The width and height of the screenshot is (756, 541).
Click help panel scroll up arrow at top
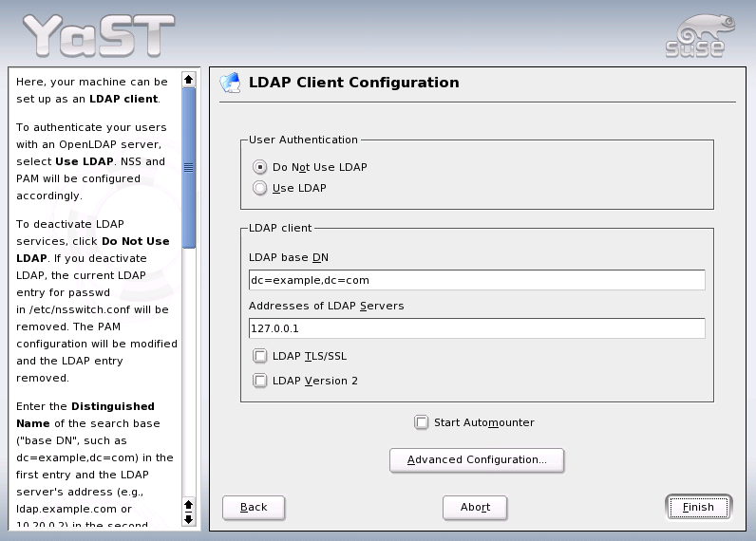188,80
